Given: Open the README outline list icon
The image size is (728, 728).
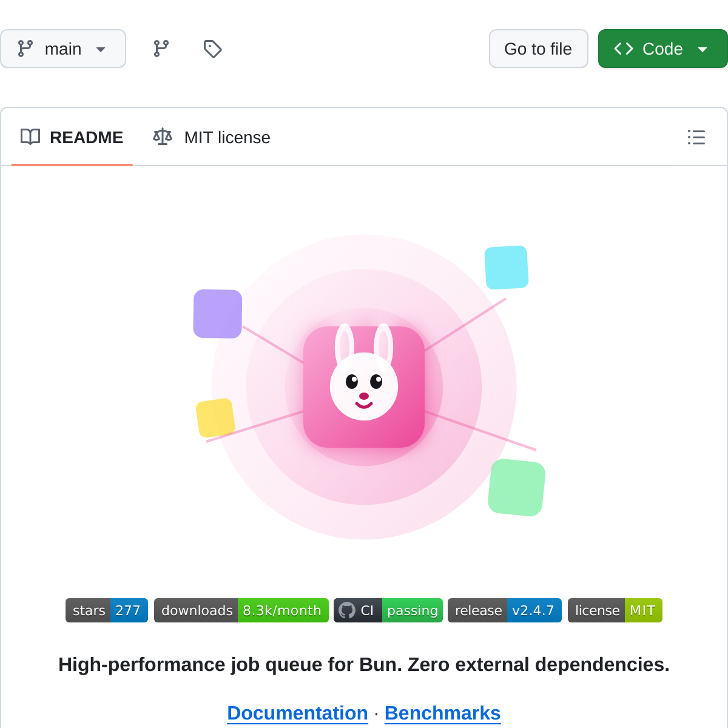Looking at the screenshot, I should tap(696, 137).
